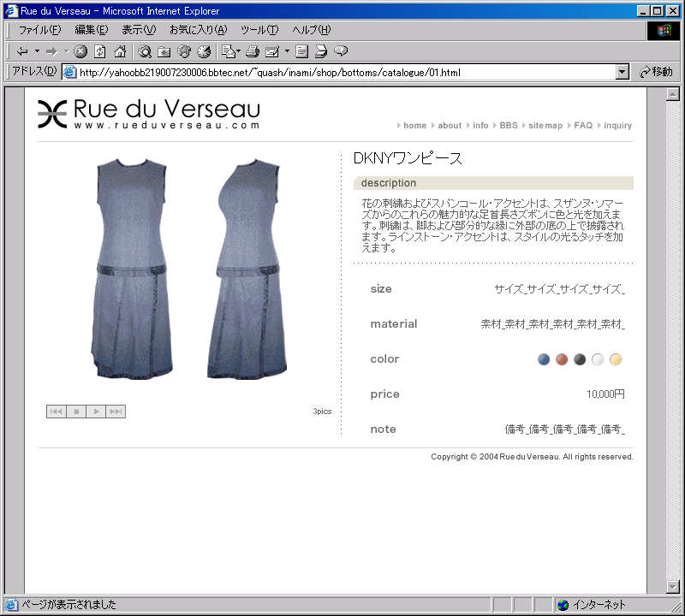The height and width of the screenshot is (616, 685).
Task: Click the Edit page toolbar icon
Action: [x=272, y=51]
